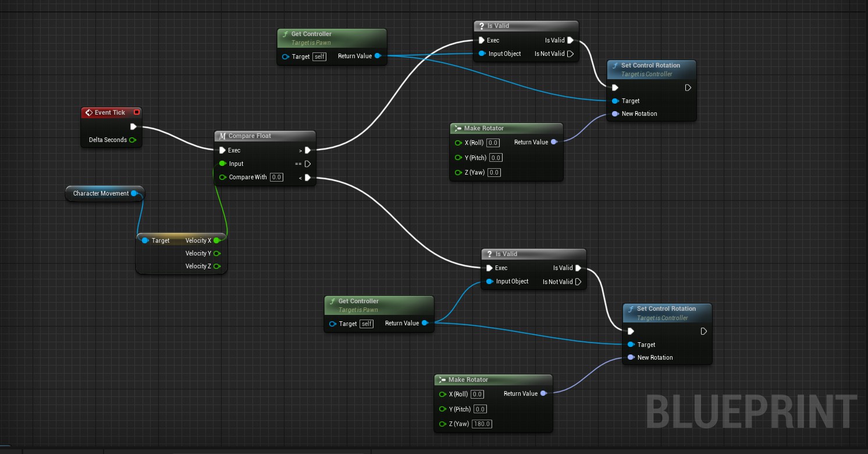
Task: Click the Velocity Z output pin
Action: coord(216,266)
